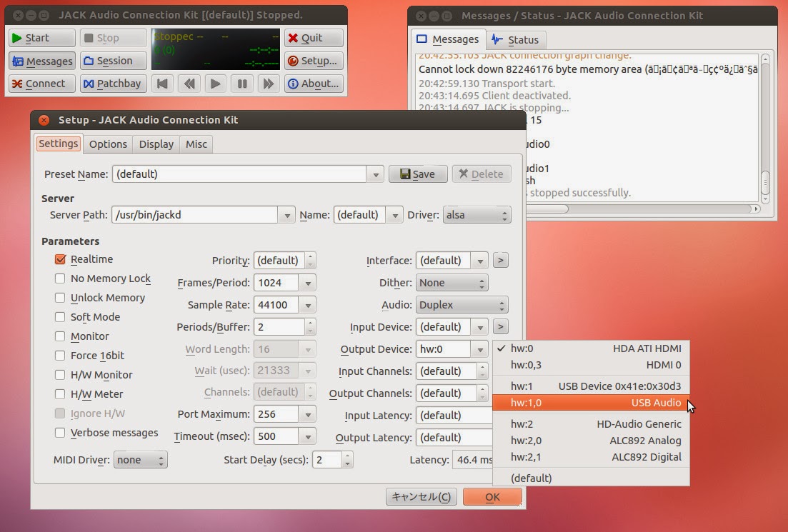
Task: Open the server Name dropdown
Action: 395,215
